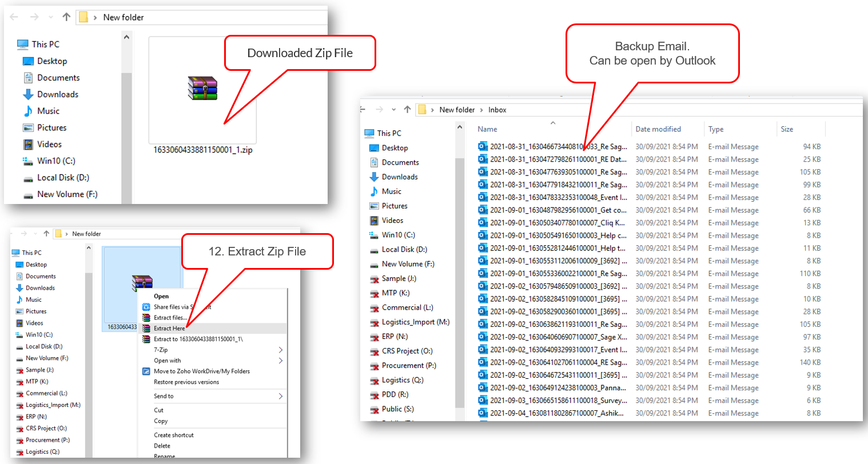Click the Zoho WorkDrive icon in the context menu
The image size is (868, 464).
(x=146, y=371)
